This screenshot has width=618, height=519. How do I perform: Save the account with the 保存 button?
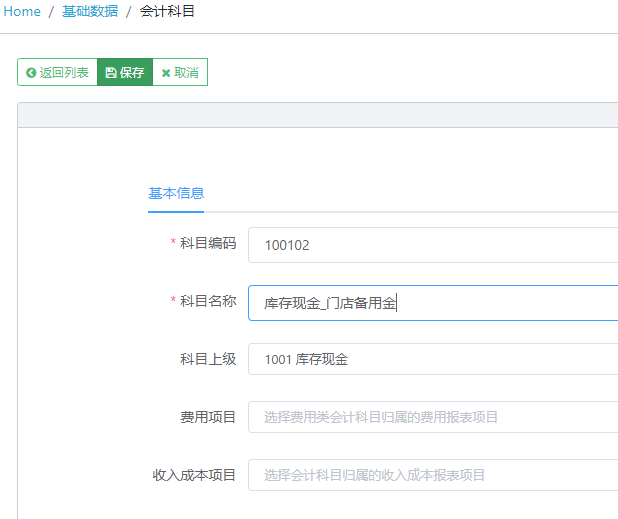(x=125, y=72)
